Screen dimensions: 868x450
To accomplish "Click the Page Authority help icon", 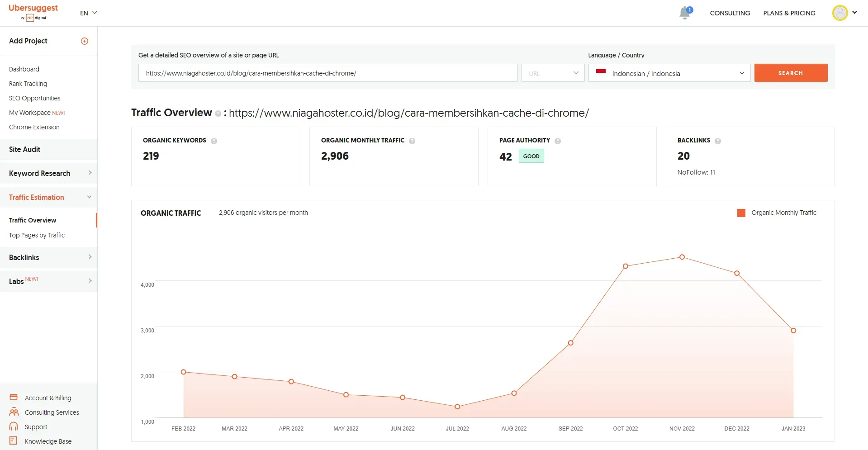I will pos(558,141).
